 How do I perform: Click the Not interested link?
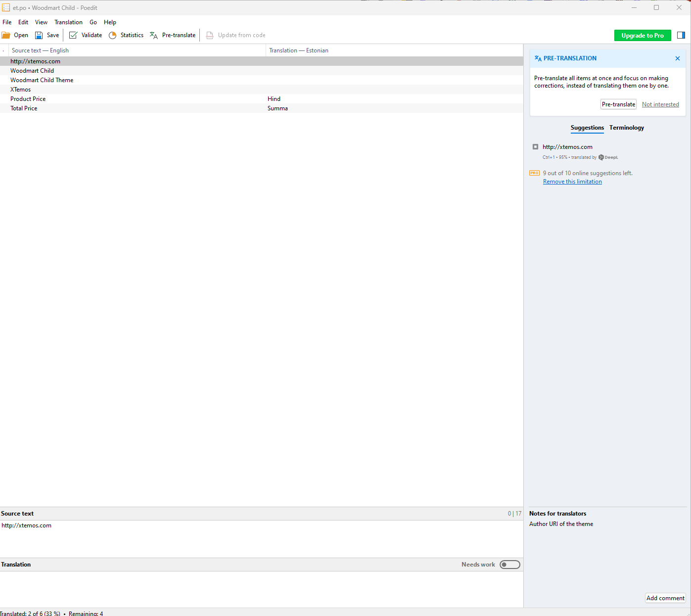click(660, 104)
